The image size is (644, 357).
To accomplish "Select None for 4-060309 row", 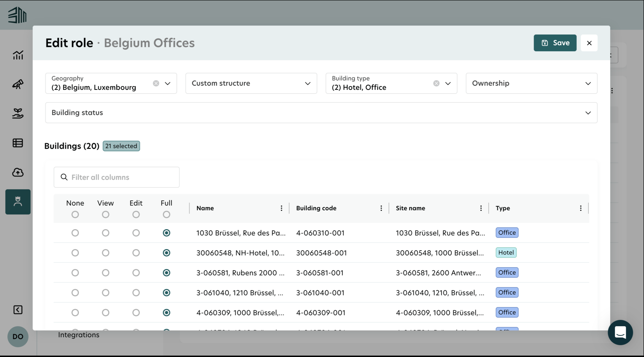I will tap(75, 313).
